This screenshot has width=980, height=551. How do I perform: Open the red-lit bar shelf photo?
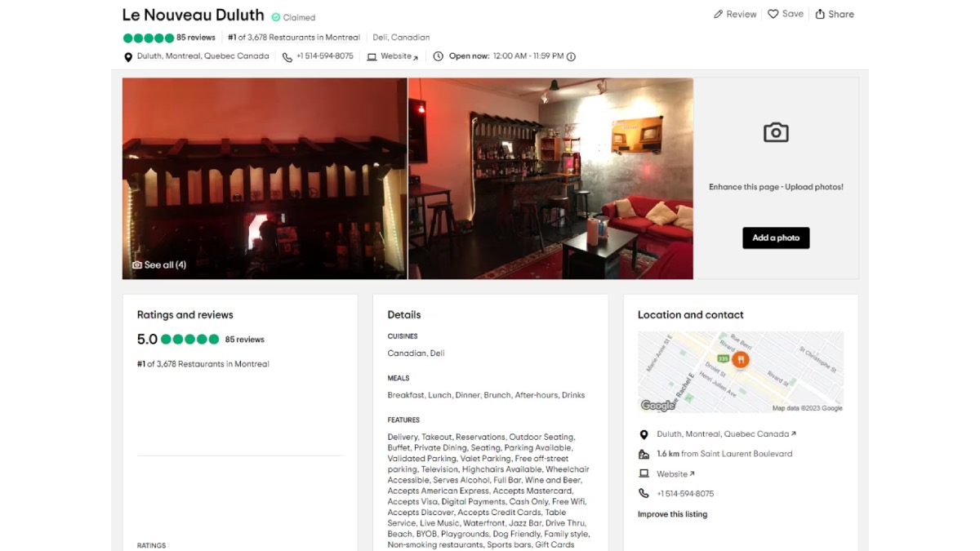coord(265,178)
